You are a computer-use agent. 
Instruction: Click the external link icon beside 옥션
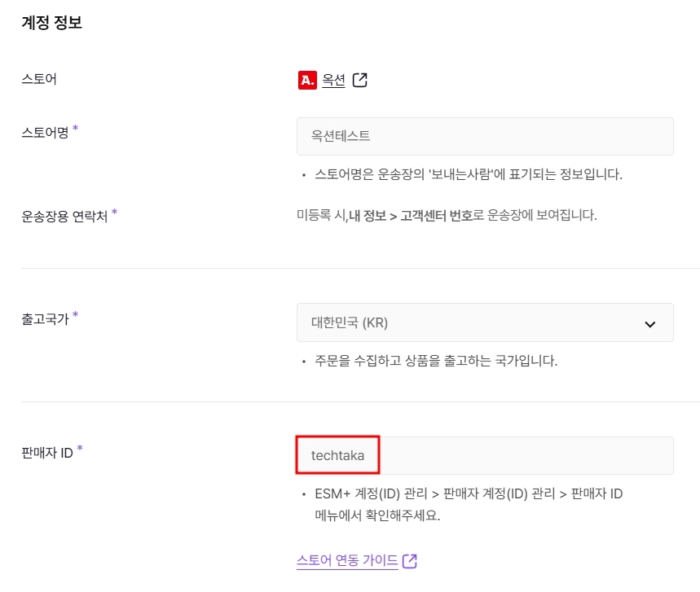click(360, 81)
